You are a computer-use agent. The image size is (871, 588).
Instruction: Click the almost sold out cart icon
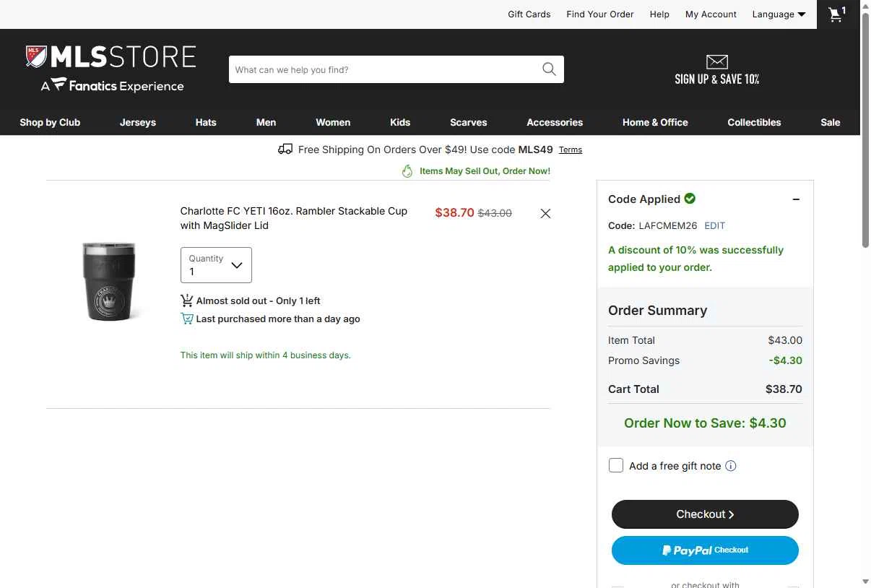[186, 301]
